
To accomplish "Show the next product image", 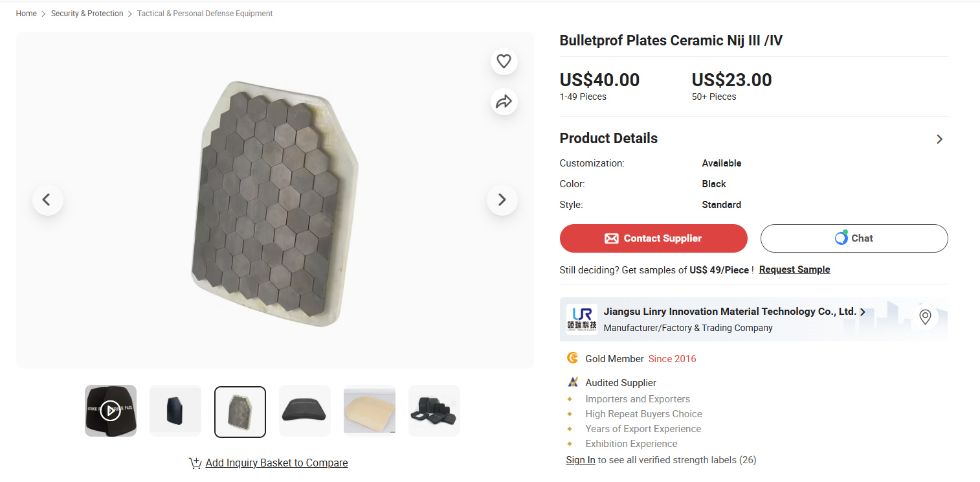I will point(502,200).
